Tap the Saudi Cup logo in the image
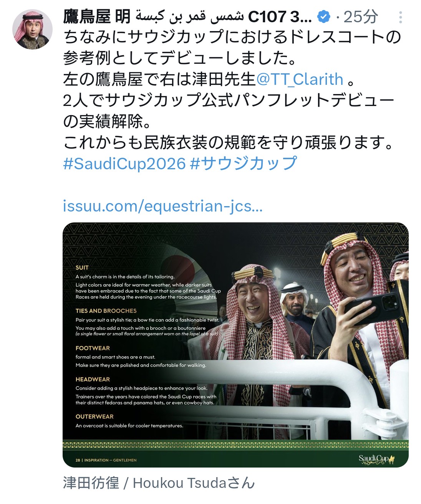This screenshot has width=421, height=504. point(377,459)
